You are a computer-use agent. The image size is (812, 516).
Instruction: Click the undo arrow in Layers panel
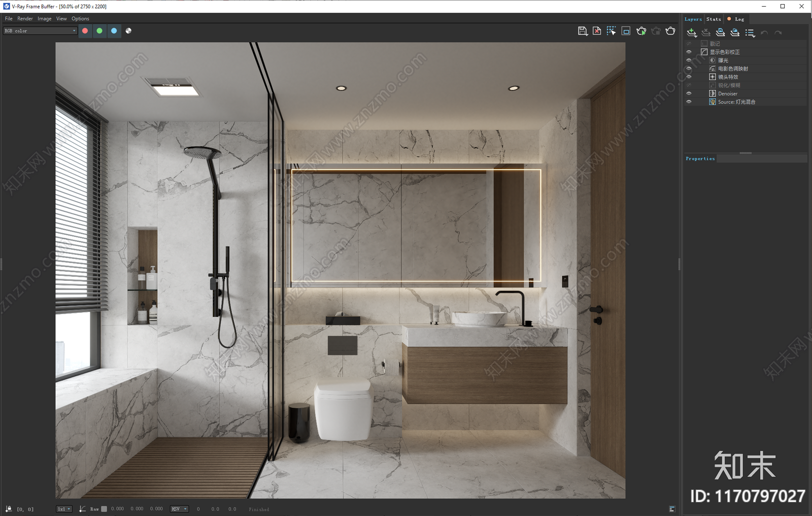(x=764, y=33)
